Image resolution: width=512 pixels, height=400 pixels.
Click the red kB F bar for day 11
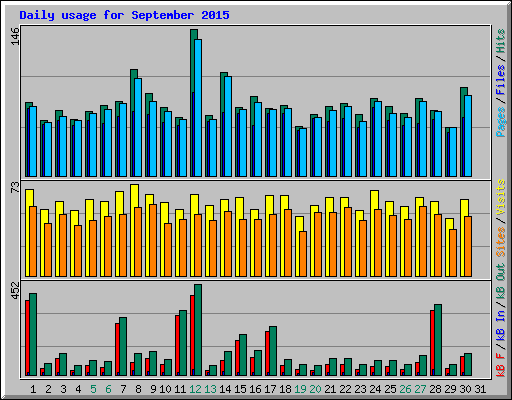click(x=177, y=345)
